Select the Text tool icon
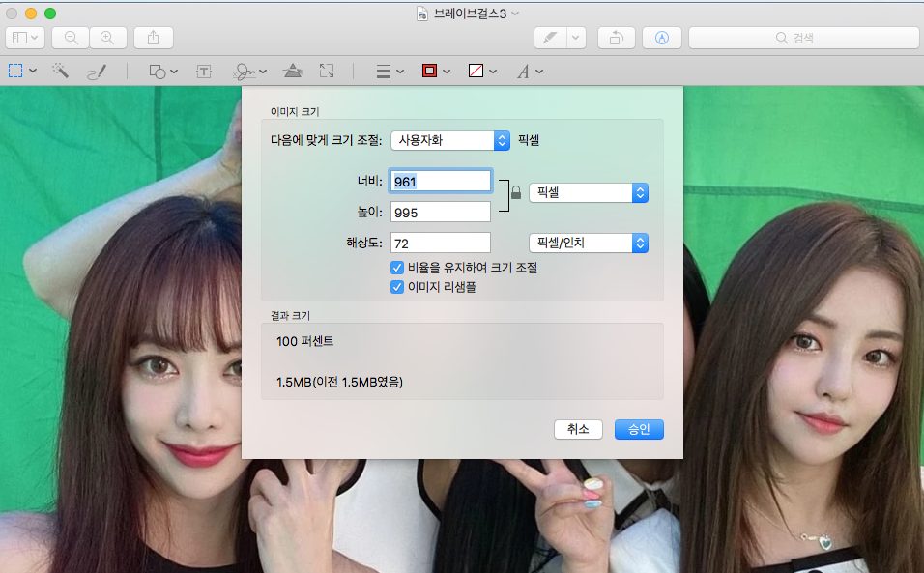 coord(204,72)
